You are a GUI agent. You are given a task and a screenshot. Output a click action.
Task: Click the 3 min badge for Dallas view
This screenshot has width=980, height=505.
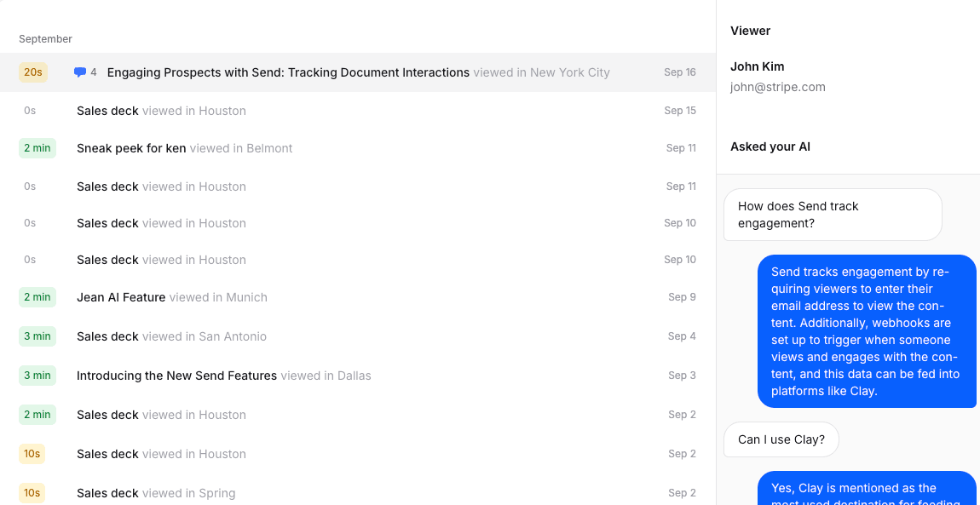pyautogui.click(x=37, y=376)
